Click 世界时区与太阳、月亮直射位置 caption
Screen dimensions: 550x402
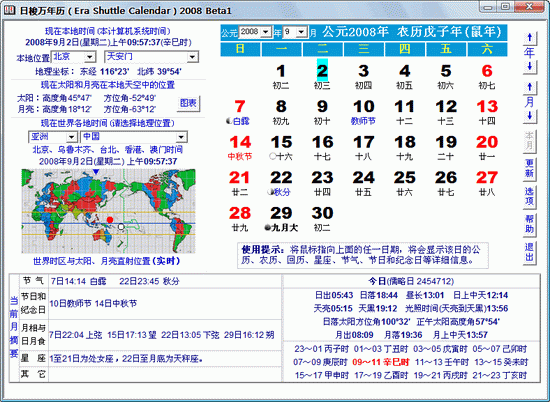pos(106,261)
